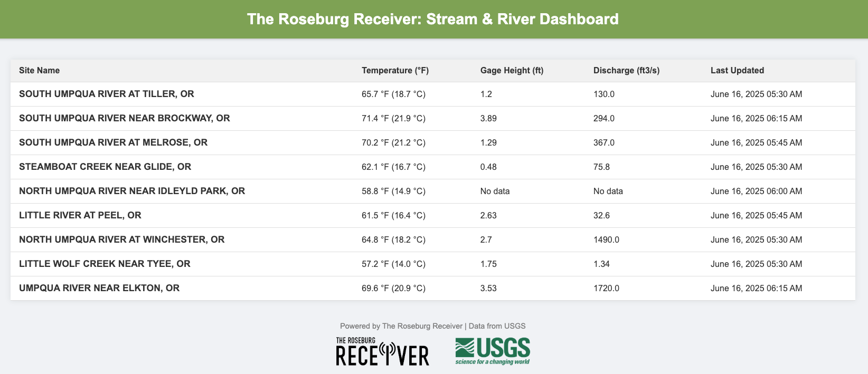Click the Roseburg Receiver logo
Screen dimensions: 868x374
pos(382,351)
